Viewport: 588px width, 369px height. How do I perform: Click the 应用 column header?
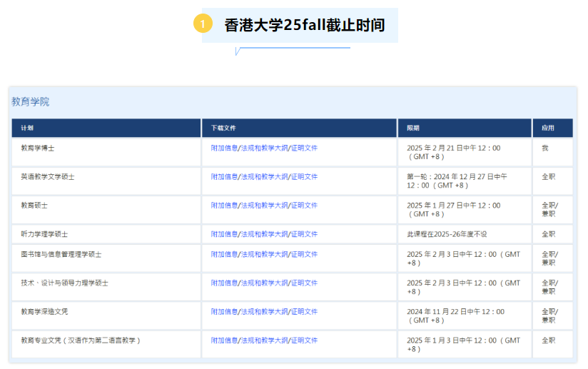tap(548, 128)
